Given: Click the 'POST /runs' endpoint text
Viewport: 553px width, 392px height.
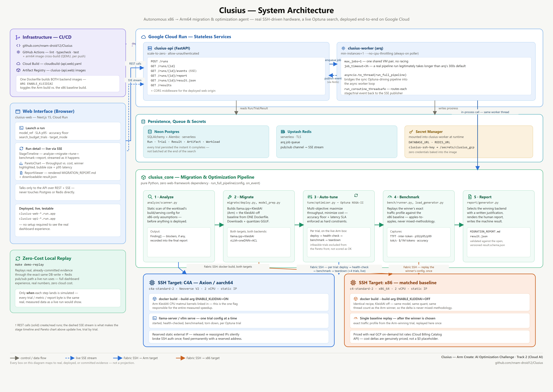Looking at the screenshot, I should click(x=159, y=61).
